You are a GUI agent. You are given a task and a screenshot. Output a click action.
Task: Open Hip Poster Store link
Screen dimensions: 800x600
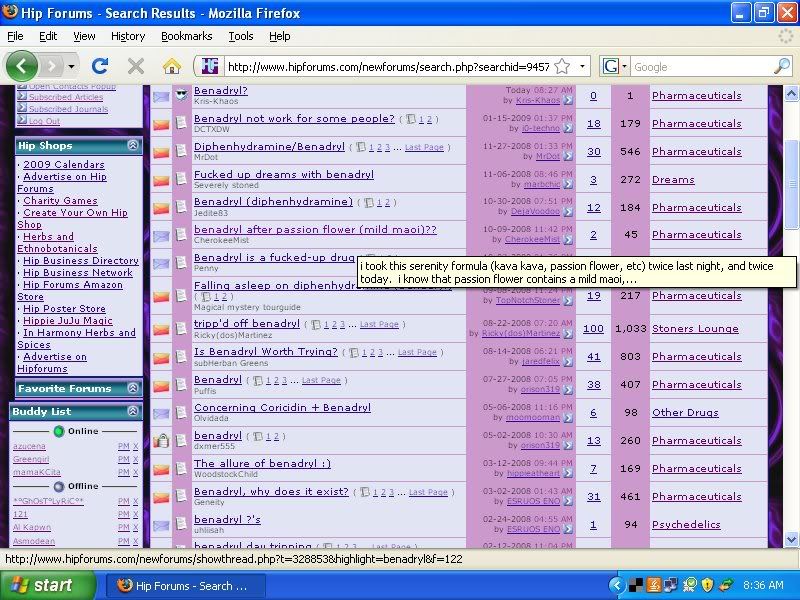[64, 309]
